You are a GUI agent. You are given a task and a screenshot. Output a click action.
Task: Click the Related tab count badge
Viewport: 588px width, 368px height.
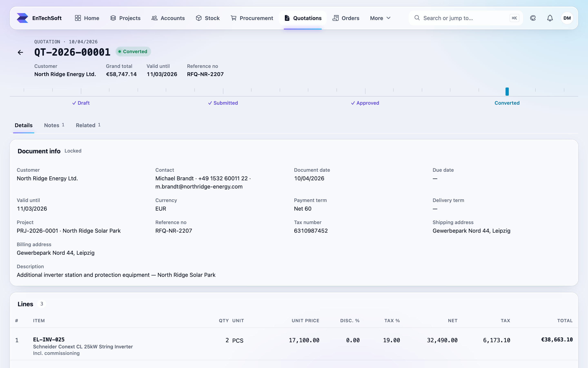click(99, 125)
